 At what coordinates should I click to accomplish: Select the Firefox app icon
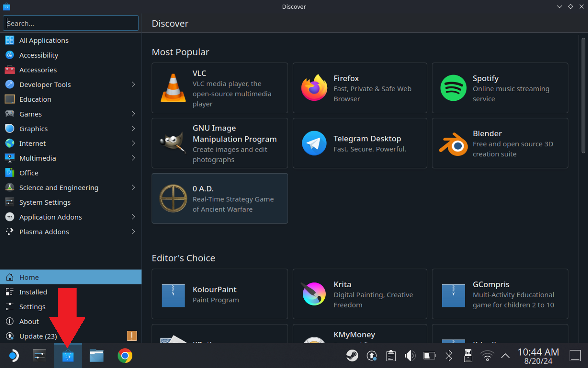[314, 88]
